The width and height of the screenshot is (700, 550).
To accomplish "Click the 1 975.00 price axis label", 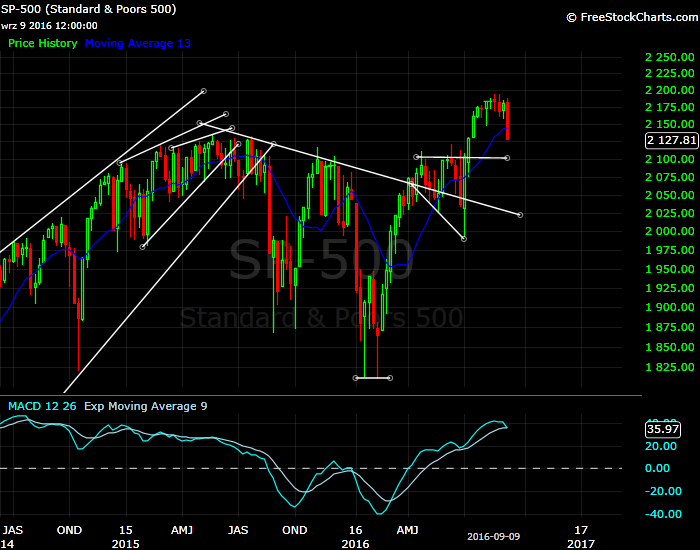I will point(670,250).
